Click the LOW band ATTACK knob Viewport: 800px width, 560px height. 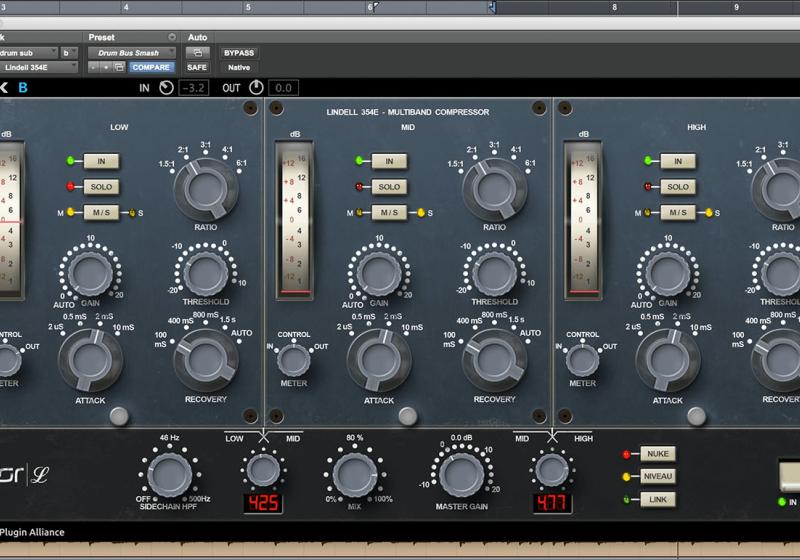pyautogui.click(x=90, y=360)
